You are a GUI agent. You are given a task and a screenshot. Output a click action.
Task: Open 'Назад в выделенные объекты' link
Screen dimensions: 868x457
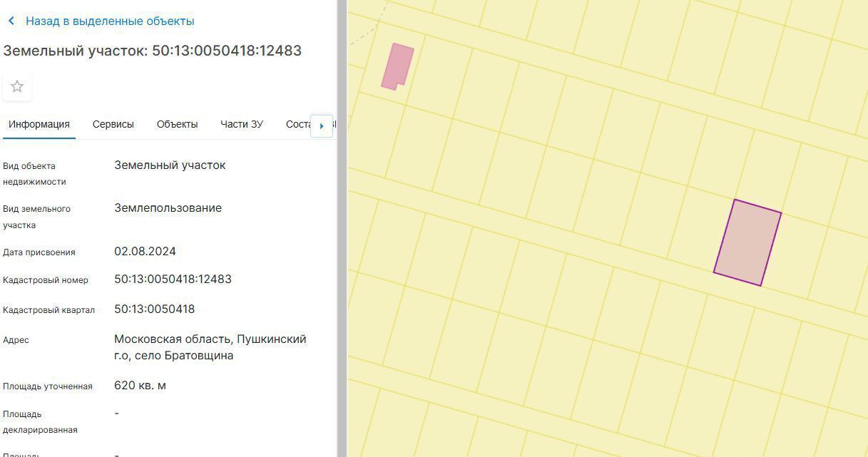pos(110,21)
